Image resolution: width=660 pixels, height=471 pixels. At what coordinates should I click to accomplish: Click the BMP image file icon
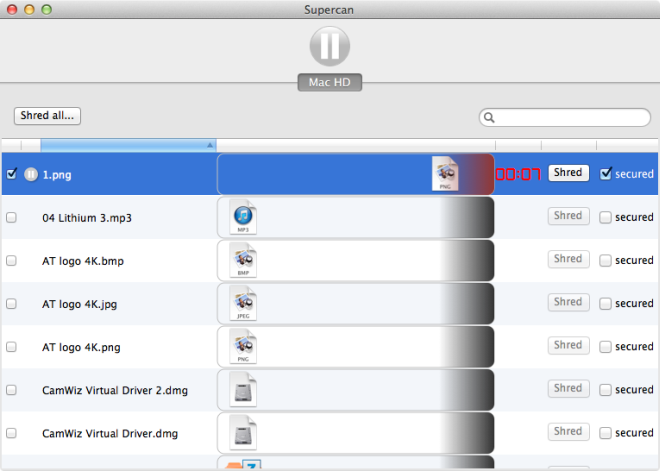click(x=243, y=260)
